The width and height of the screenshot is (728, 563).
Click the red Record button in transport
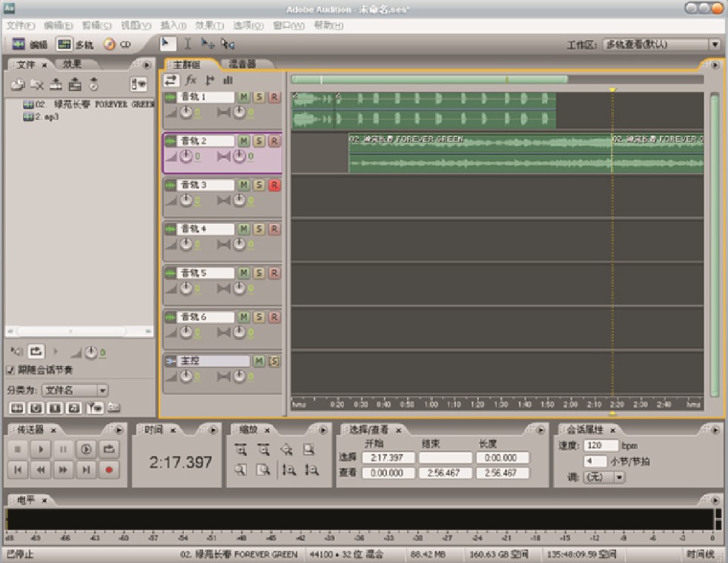pos(109,470)
